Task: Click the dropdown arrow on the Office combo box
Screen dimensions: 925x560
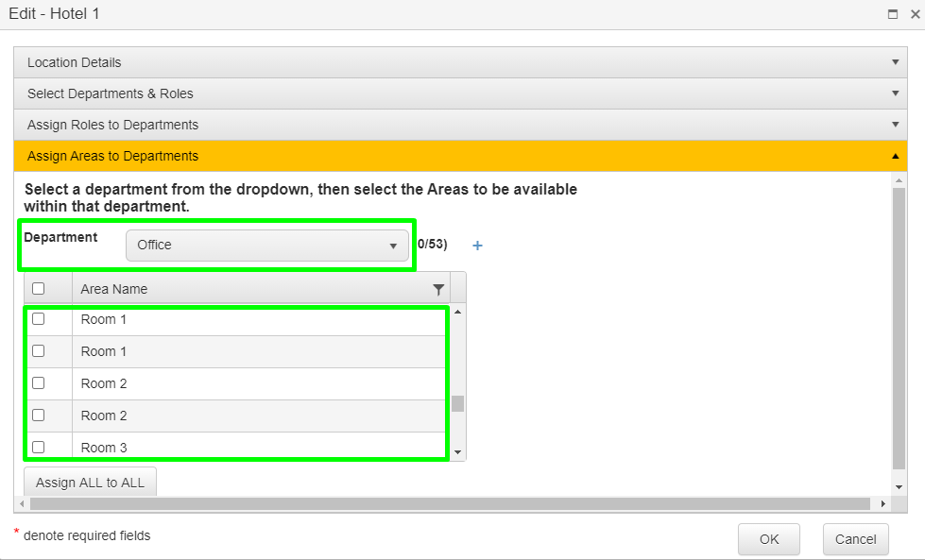Action: [395, 245]
